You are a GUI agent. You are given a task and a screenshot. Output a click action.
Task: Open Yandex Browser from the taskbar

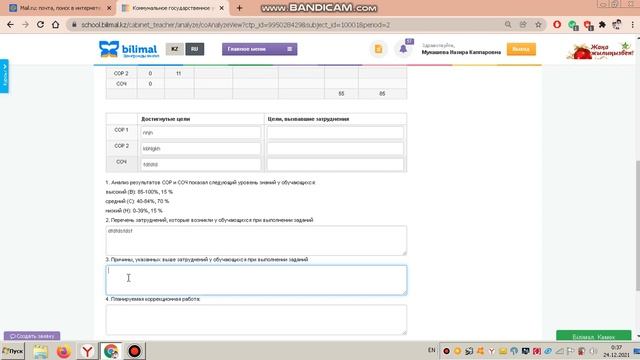click(x=87, y=351)
